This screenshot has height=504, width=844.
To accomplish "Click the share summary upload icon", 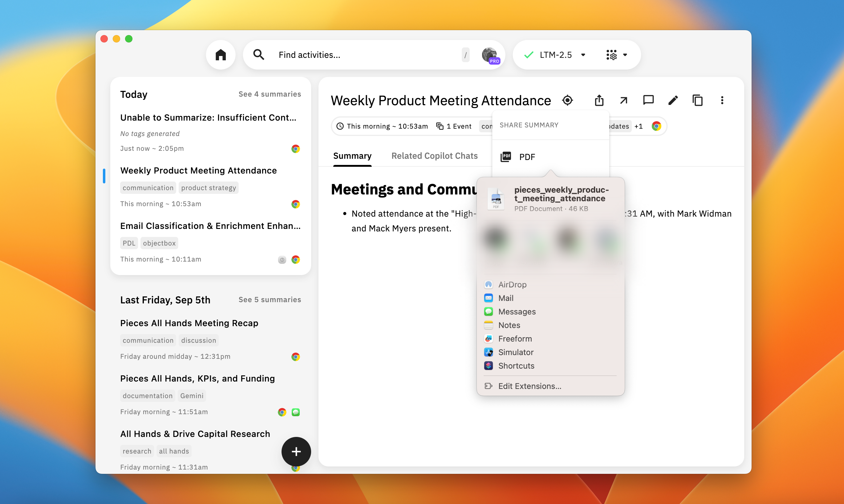I will (x=599, y=100).
